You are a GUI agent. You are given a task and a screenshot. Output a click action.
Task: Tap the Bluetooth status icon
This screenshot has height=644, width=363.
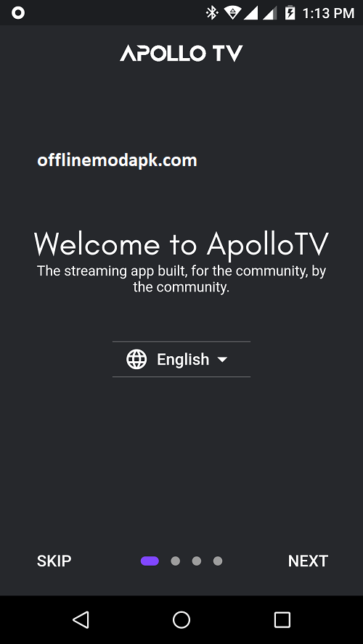click(x=212, y=13)
